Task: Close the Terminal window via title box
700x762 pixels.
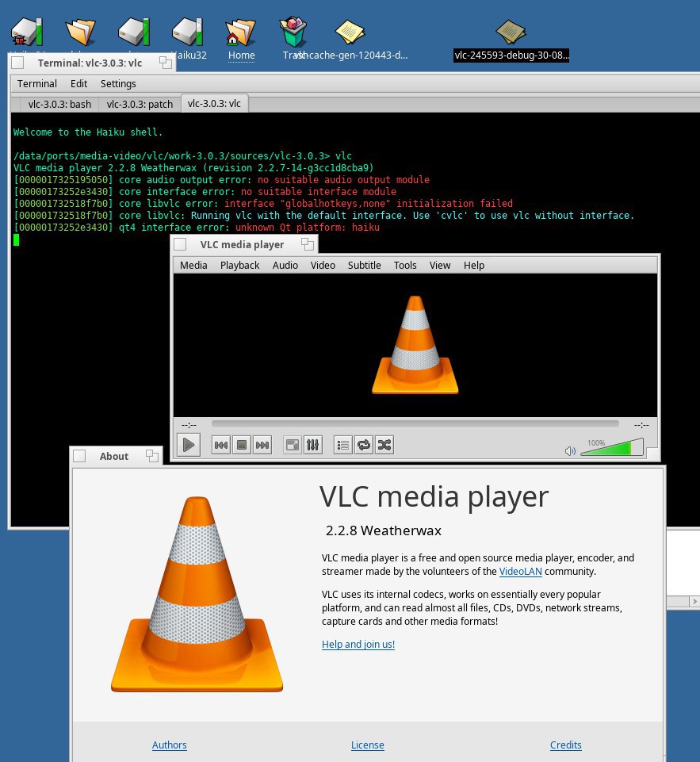Action: point(17,63)
